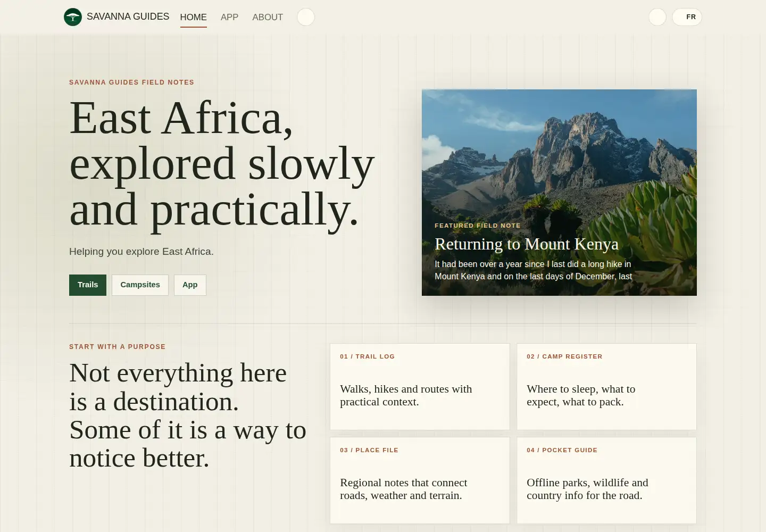Open the HOME nav tab
This screenshot has width=766, height=532.
pos(194,17)
